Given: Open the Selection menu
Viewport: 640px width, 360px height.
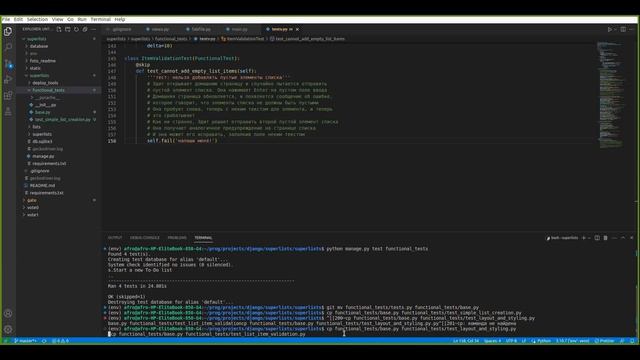Looking at the screenshot, I should click(x=37, y=19).
